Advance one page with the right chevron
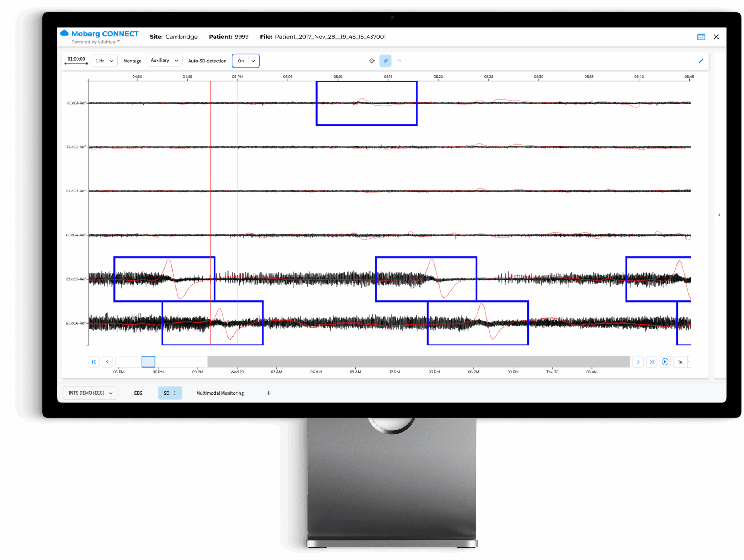The width and height of the screenshot is (744, 560). pyautogui.click(x=638, y=361)
